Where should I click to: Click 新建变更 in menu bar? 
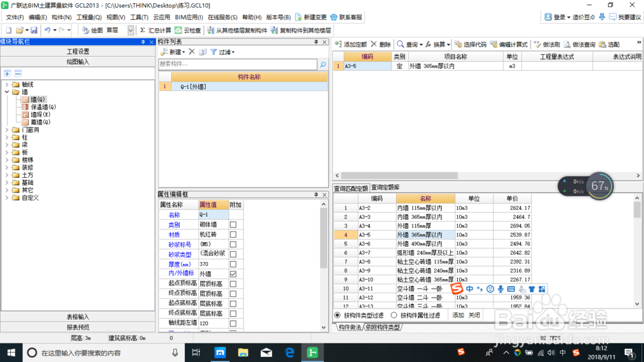tap(311, 17)
